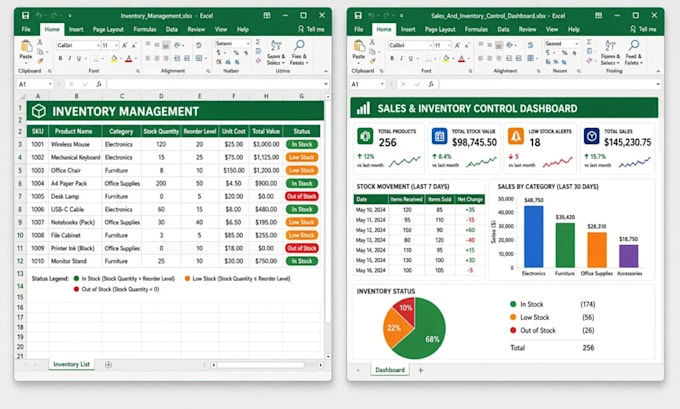Toggle Bold in Sales dashboard window
Viewport: 680px width, 409px height.
(392, 58)
